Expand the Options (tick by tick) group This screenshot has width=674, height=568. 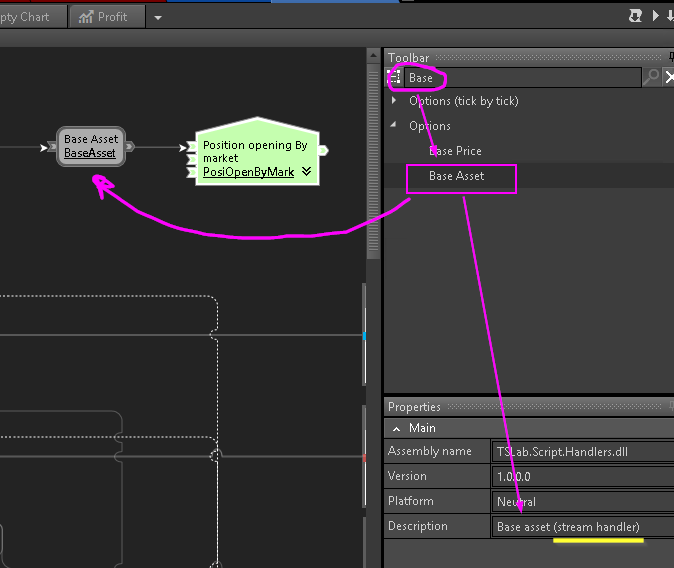click(x=395, y=101)
